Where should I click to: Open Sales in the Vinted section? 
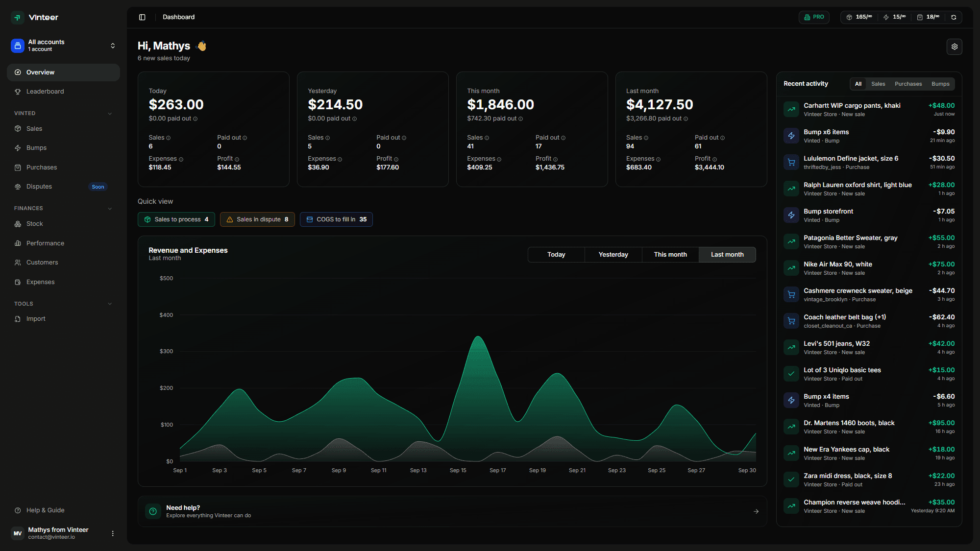tap(63, 129)
